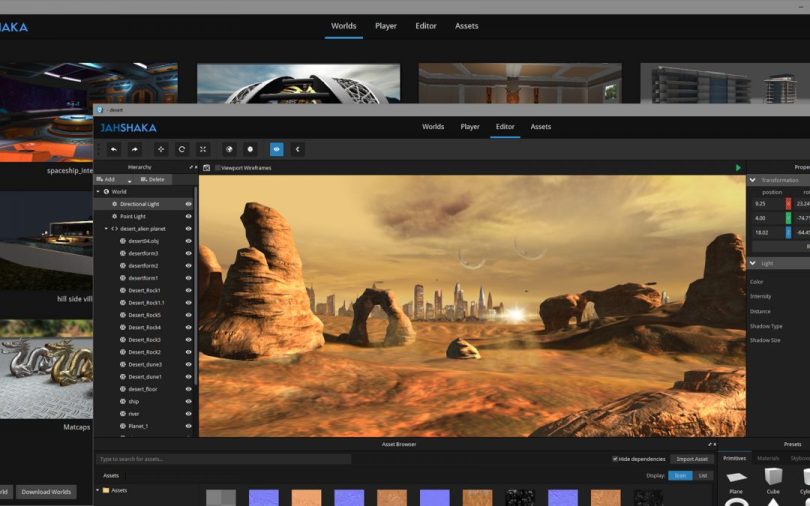Click the redo arrow in the editor toolbar
Viewport: 810px width, 506px height.
pyautogui.click(x=135, y=149)
